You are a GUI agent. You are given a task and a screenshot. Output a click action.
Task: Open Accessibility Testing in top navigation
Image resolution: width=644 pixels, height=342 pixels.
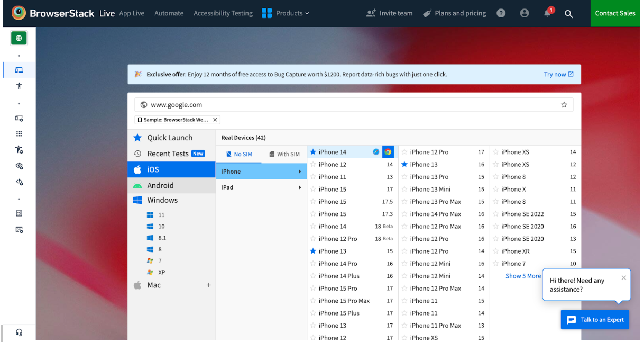click(223, 13)
